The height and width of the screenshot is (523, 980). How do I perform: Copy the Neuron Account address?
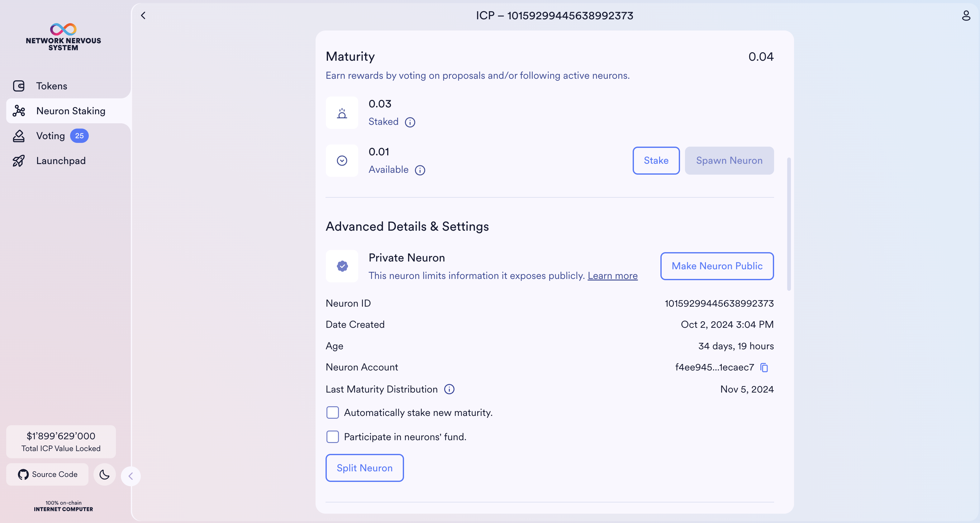(764, 368)
